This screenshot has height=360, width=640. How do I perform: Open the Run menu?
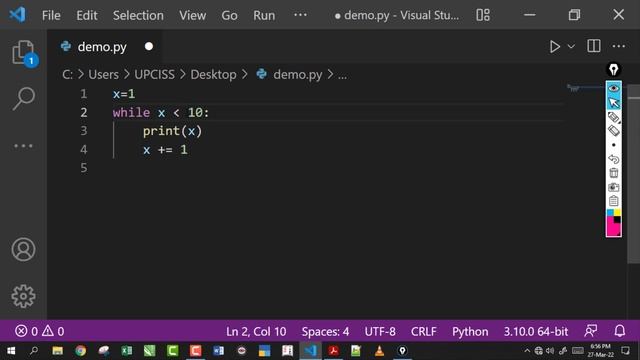click(264, 16)
